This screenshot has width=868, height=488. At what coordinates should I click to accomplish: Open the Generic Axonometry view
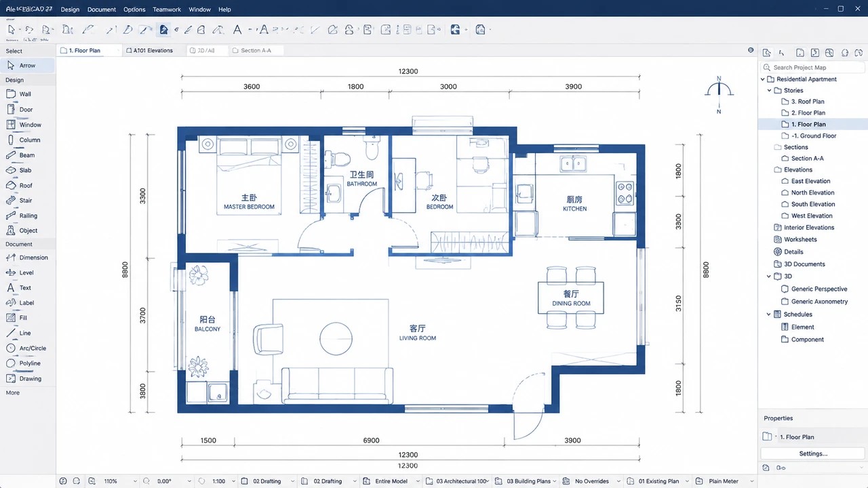pos(819,302)
